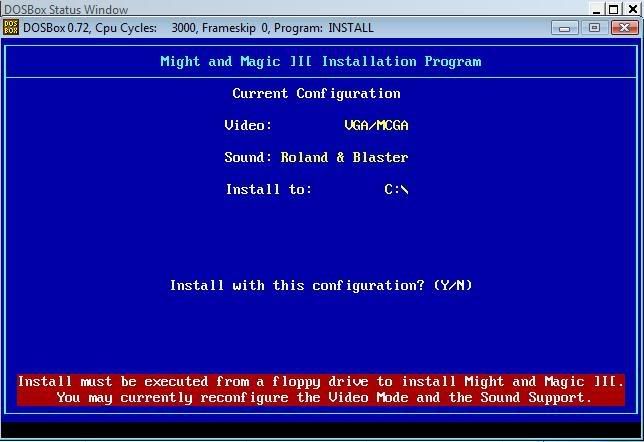644x442 pixels.
Task: Click the Install with this configuration prompt
Action: pos(321,285)
